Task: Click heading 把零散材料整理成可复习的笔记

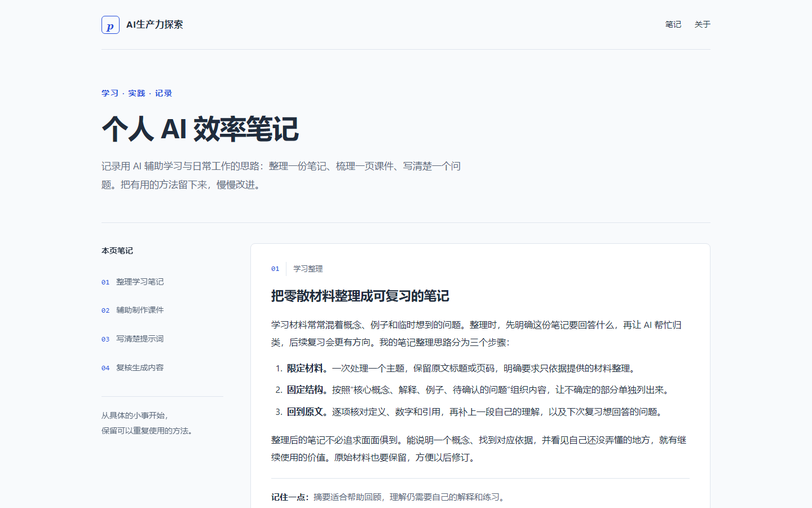Action: click(360, 296)
